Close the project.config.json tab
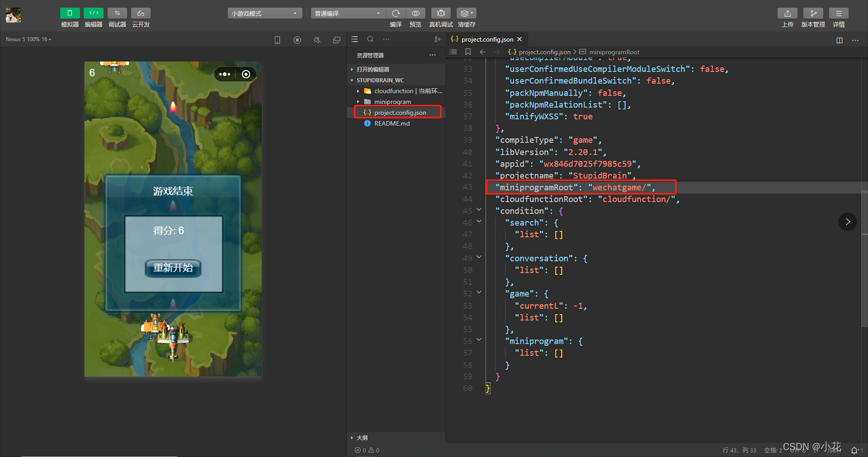The height and width of the screenshot is (457, 868). pyautogui.click(x=520, y=39)
